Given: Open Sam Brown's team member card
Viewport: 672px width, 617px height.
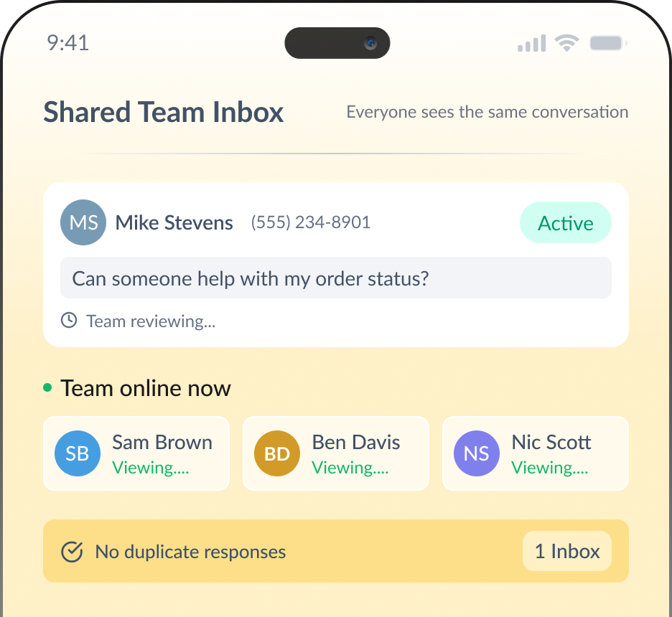Looking at the screenshot, I should pos(136,453).
